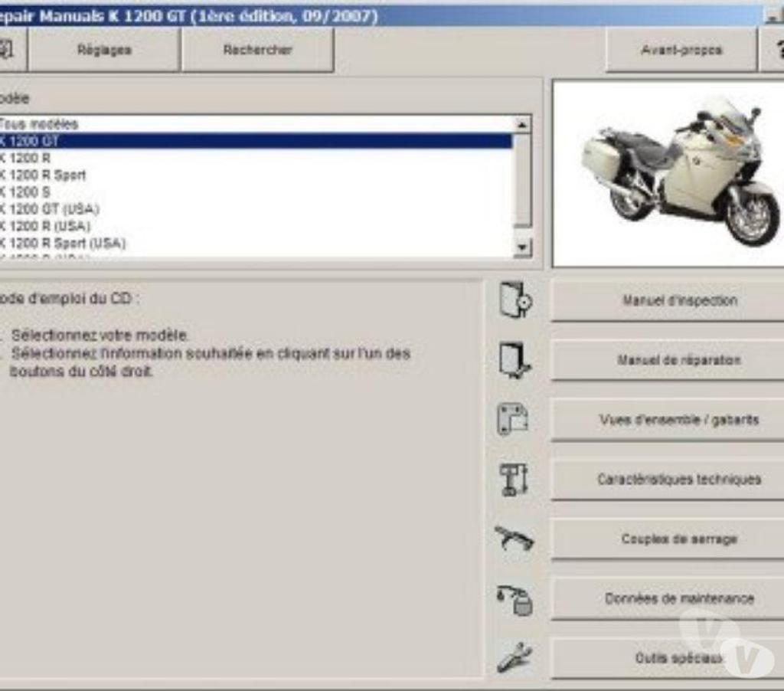Click the oil can maintenance icon
Image resolution: width=784 pixels, height=691 pixels.
[514, 599]
